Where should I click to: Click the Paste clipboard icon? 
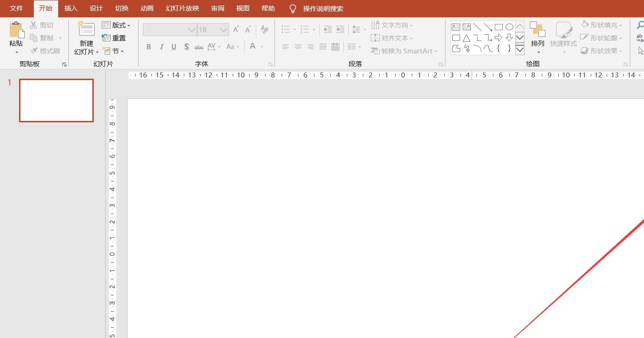tap(16, 30)
